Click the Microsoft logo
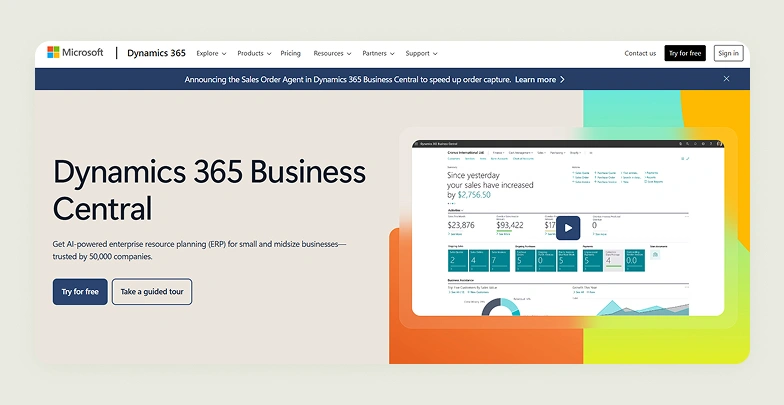 tap(75, 52)
